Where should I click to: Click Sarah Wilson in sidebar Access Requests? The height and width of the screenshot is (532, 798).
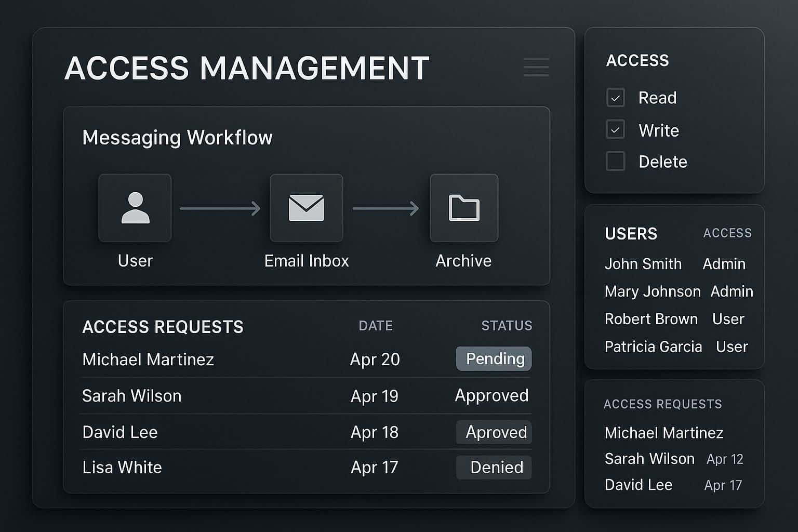coord(649,459)
